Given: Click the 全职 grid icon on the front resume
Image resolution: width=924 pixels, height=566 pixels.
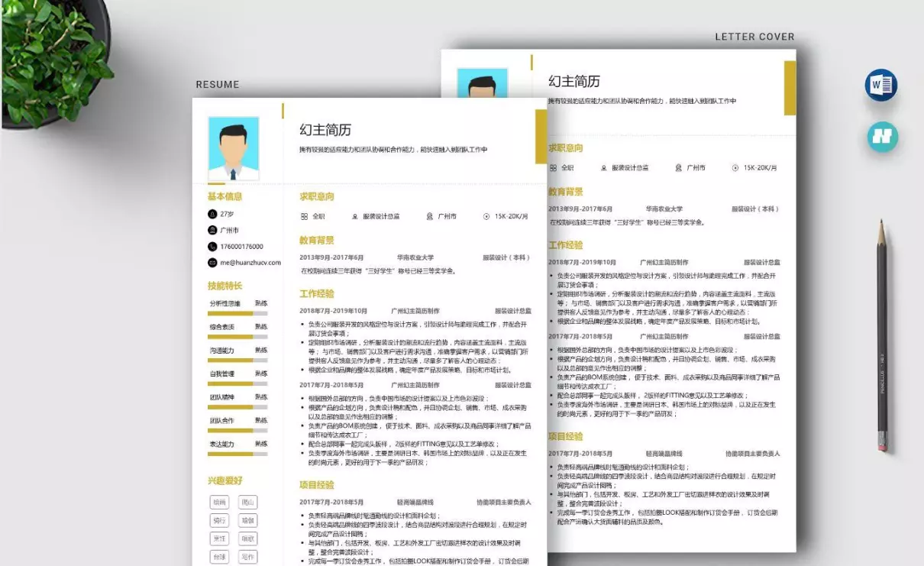Looking at the screenshot, I should point(304,216).
